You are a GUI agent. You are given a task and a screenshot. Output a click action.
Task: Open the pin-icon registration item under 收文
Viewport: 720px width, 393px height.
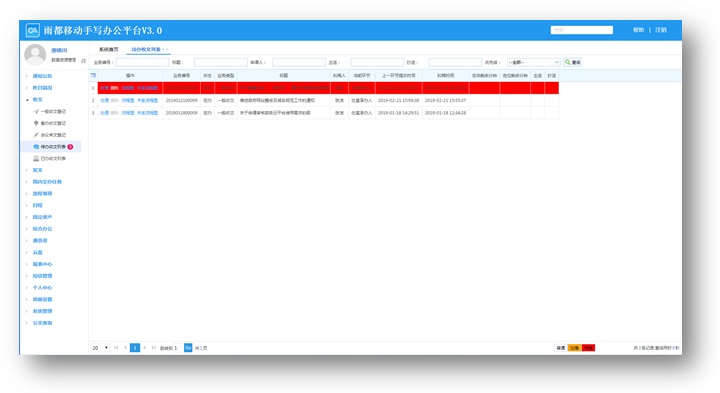(x=50, y=123)
